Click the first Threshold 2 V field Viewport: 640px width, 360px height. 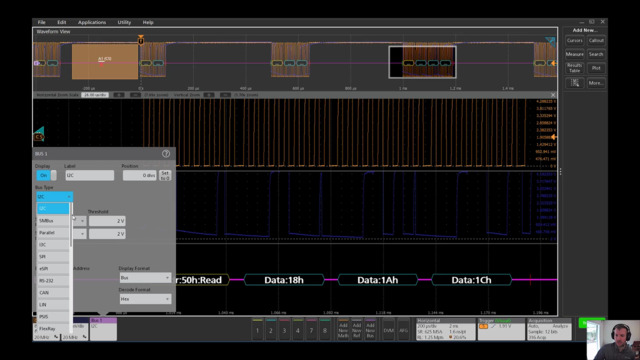pyautogui.click(x=107, y=221)
